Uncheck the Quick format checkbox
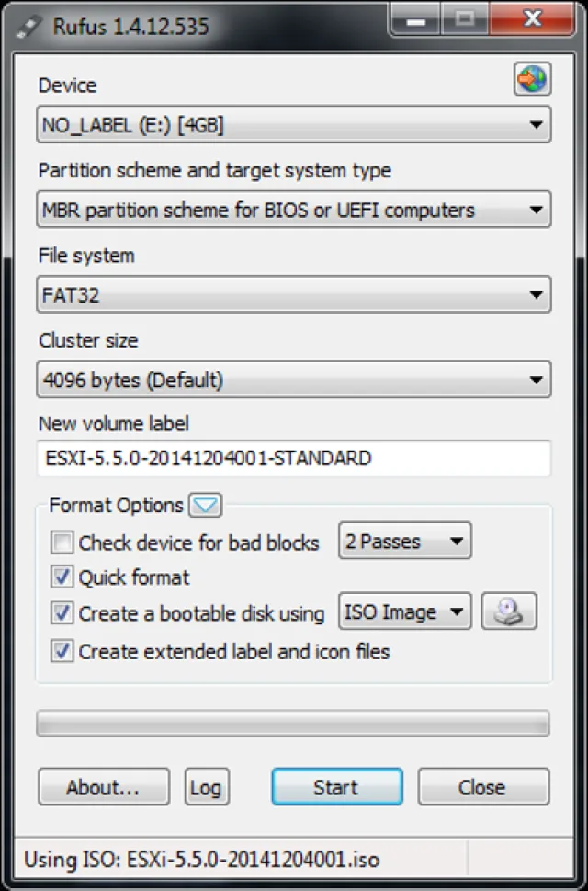The width and height of the screenshot is (588, 891). tap(62, 577)
